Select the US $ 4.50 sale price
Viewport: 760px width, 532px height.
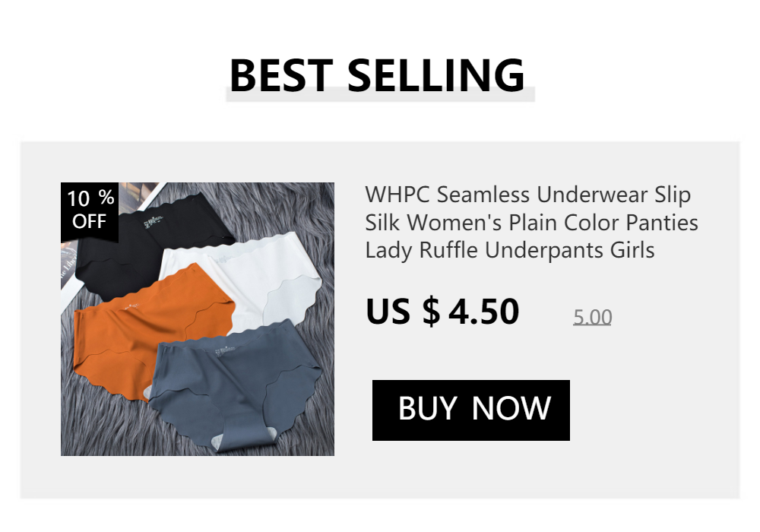(442, 311)
